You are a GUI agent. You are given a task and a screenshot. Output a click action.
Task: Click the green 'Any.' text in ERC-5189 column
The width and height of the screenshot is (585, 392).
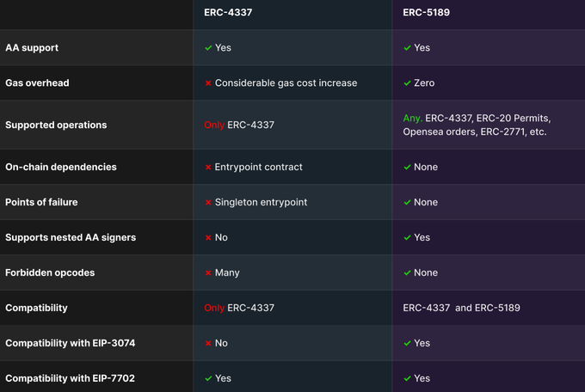tap(413, 119)
